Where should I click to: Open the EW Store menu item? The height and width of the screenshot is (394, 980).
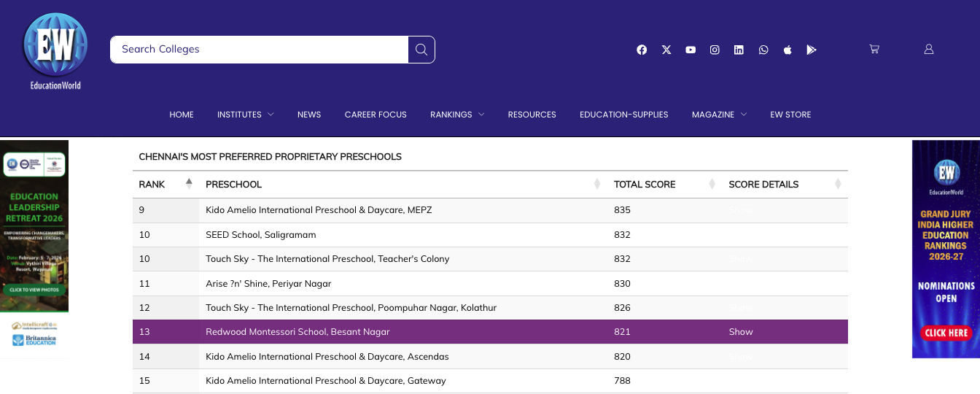coord(790,115)
